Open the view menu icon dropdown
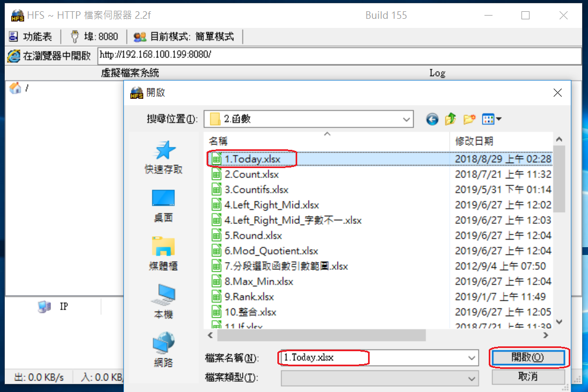 click(491, 119)
